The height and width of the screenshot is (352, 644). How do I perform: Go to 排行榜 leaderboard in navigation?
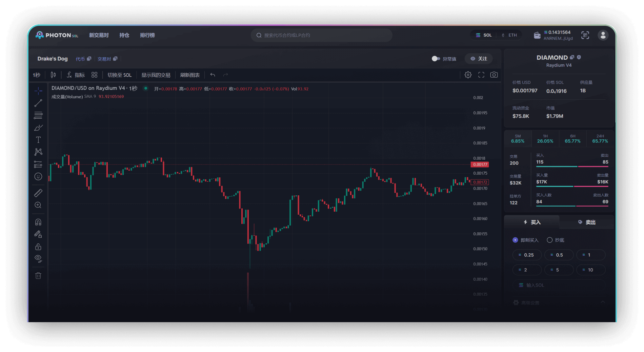(x=147, y=35)
